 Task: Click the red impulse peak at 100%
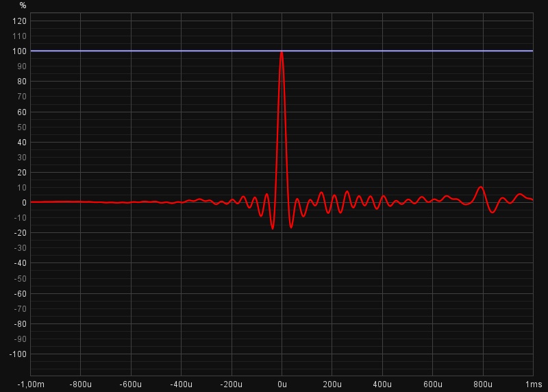pyautogui.click(x=282, y=53)
